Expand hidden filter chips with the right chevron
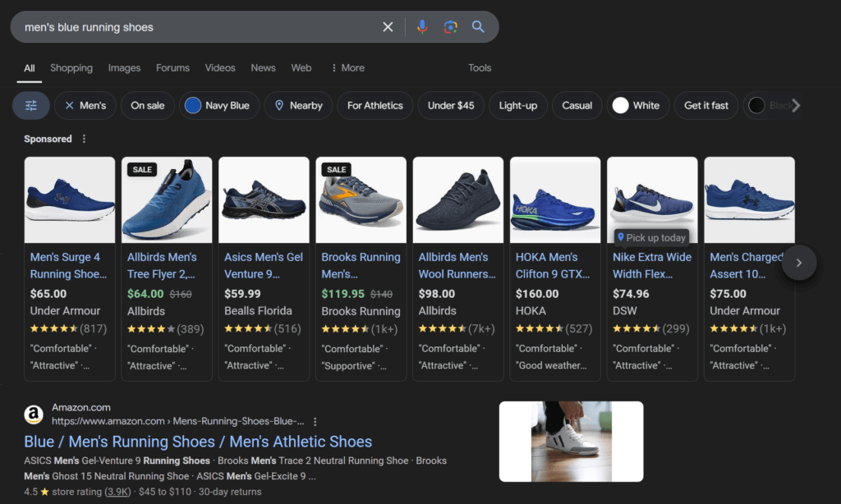This screenshot has height=504, width=841. (794, 105)
